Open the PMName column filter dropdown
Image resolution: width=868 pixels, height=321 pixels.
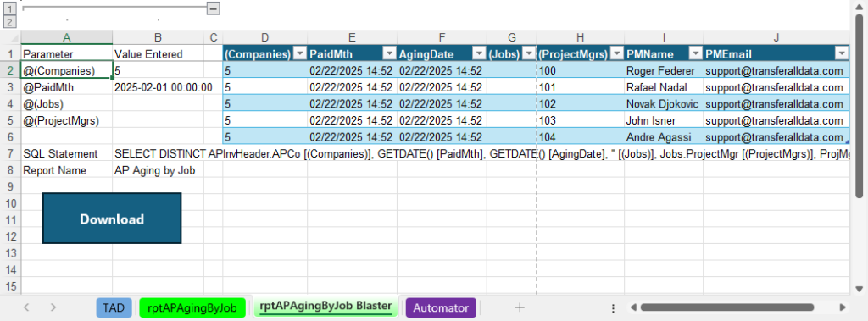695,53
